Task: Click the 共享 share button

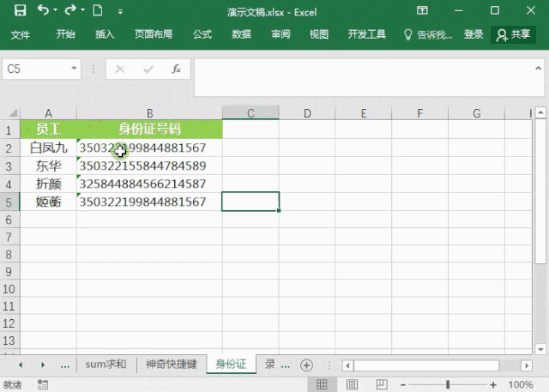Action: (513, 34)
